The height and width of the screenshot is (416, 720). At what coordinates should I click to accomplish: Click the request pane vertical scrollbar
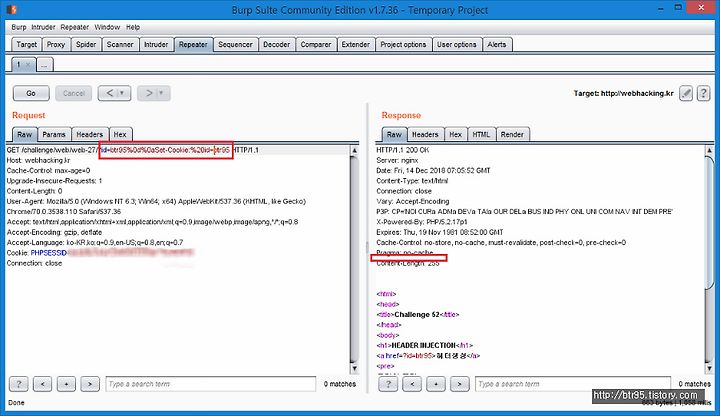click(354, 259)
